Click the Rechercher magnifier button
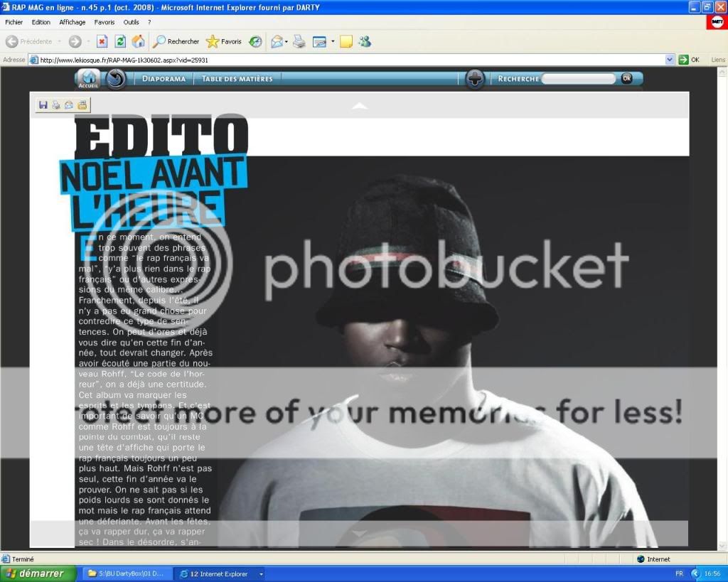 [x=176, y=42]
